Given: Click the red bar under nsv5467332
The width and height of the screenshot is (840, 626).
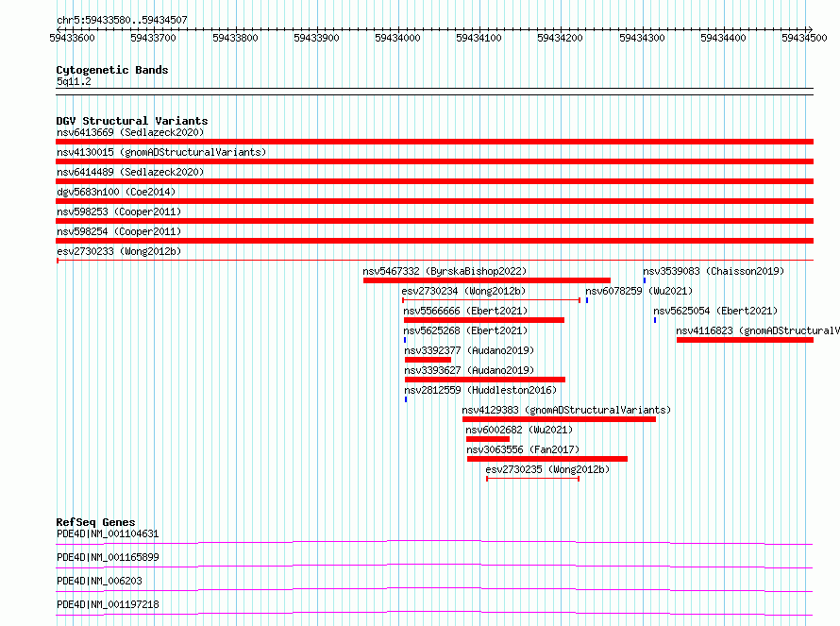Looking at the screenshot, I should (486, 280).
